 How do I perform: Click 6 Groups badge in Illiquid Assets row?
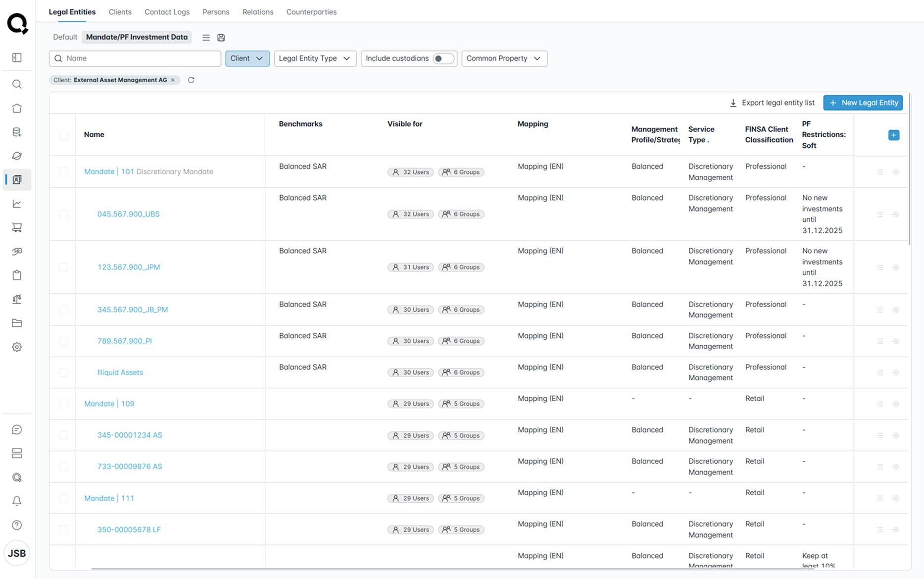461,372
